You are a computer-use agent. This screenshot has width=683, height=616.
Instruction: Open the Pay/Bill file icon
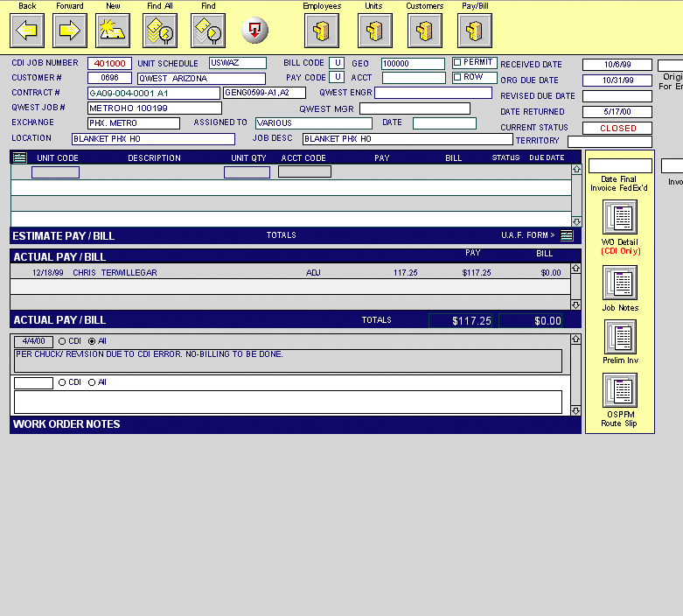475,31
